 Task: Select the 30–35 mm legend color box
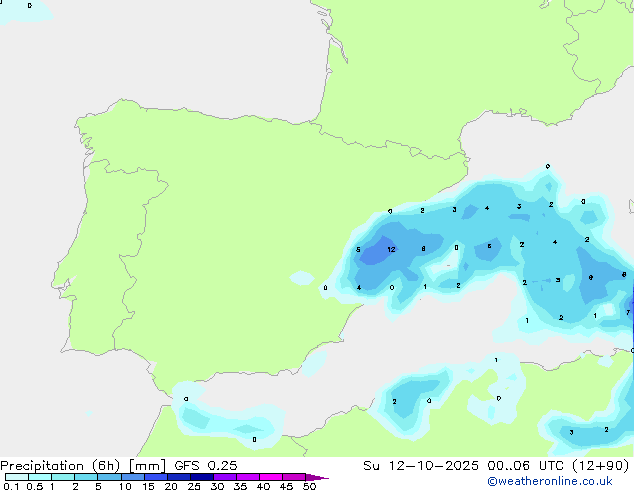[224, 477]
